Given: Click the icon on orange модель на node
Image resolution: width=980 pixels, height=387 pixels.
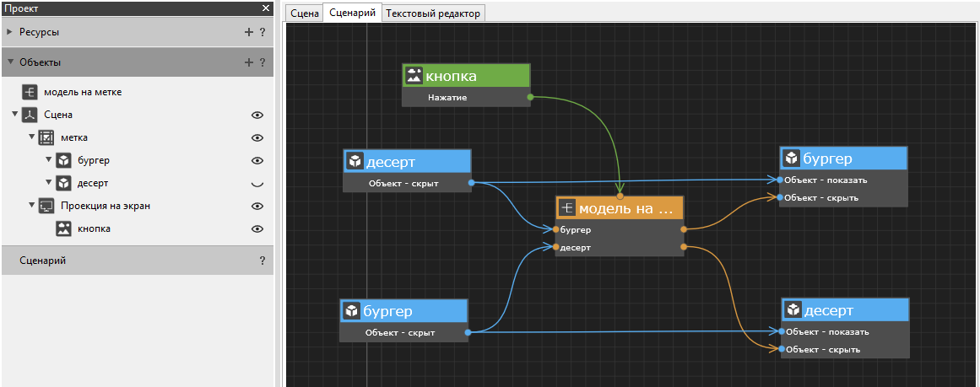Looking at the screenshot, I should coord(566,207).
